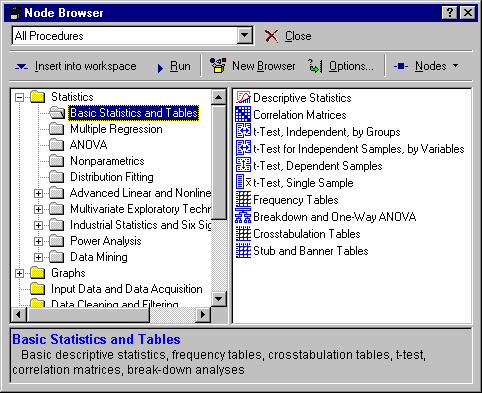Click the Nodes button label
482x393 pixels.
click(x=431, y=66)
